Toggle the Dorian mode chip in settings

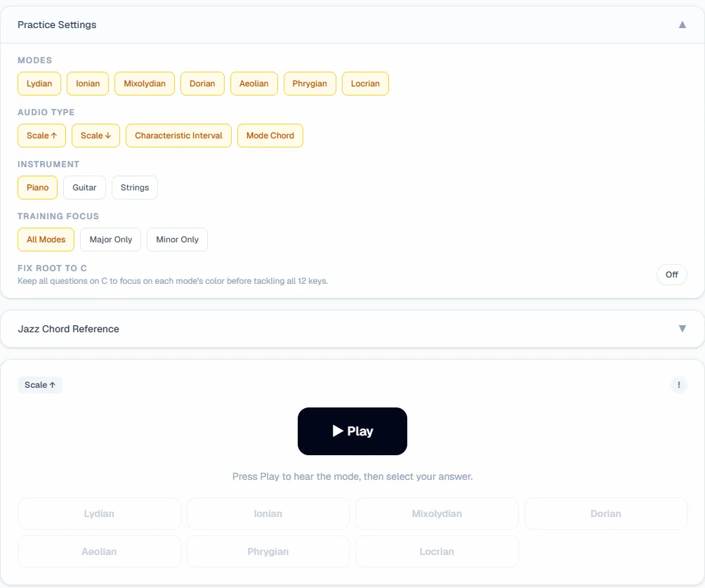coord(202,84)
